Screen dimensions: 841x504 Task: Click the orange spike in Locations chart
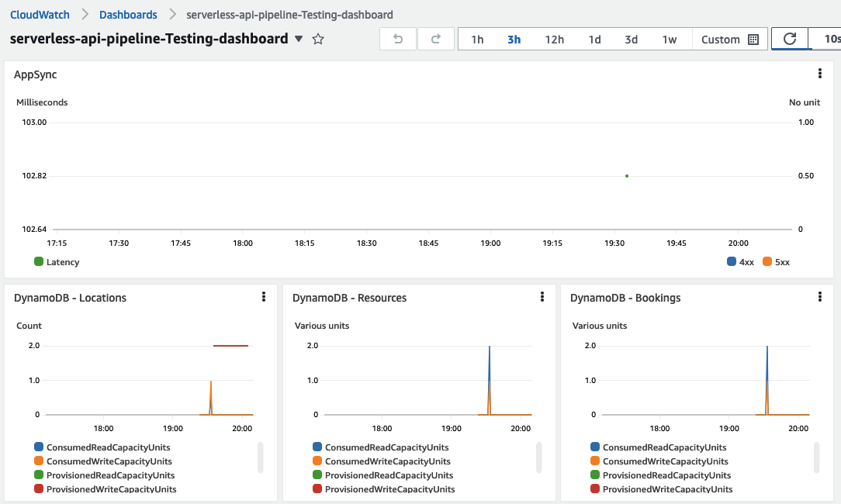coord(211,397)
